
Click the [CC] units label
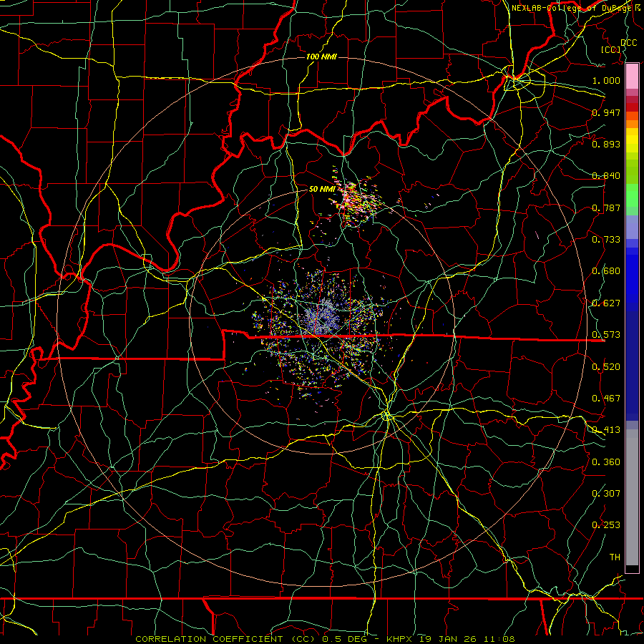coord(611,49)
